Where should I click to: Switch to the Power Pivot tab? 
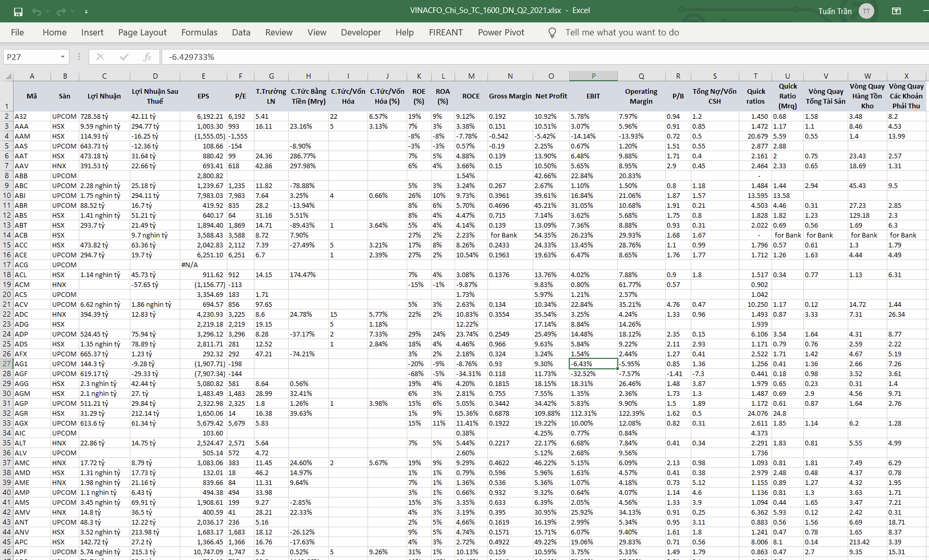[x=501, y=32]
